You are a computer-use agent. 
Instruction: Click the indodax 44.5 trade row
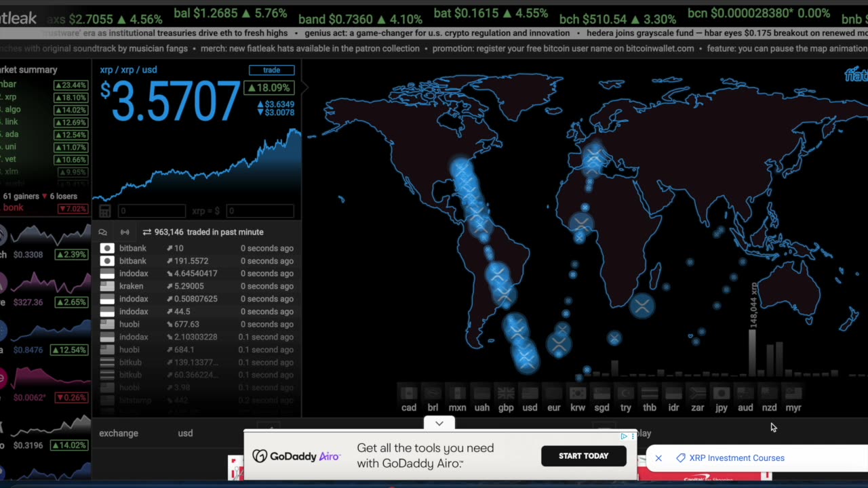(197, 312)
